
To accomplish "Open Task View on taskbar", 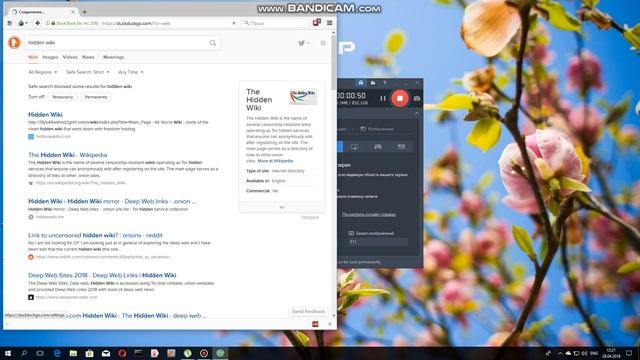I will [x=40, y=353].
